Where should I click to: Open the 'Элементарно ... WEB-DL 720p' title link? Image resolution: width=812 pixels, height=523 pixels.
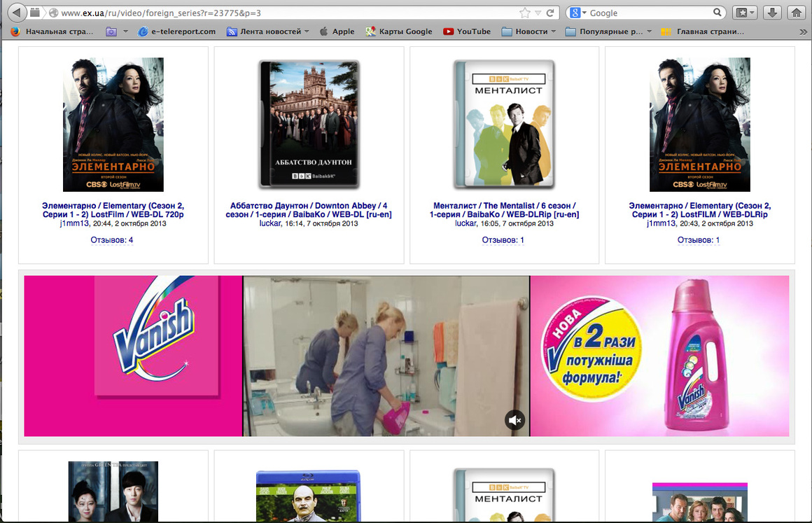pyautogui.click(x=113, y=210)
